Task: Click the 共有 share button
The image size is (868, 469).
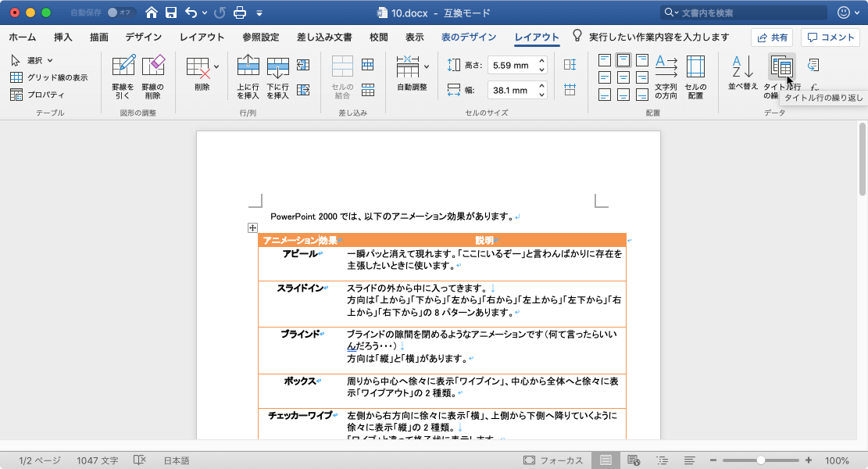Action: tap(771, 38)
